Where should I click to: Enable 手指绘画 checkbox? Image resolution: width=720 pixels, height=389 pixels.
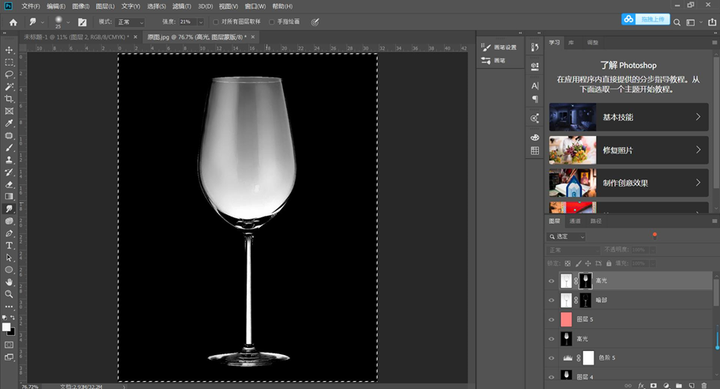coord(271,22)
